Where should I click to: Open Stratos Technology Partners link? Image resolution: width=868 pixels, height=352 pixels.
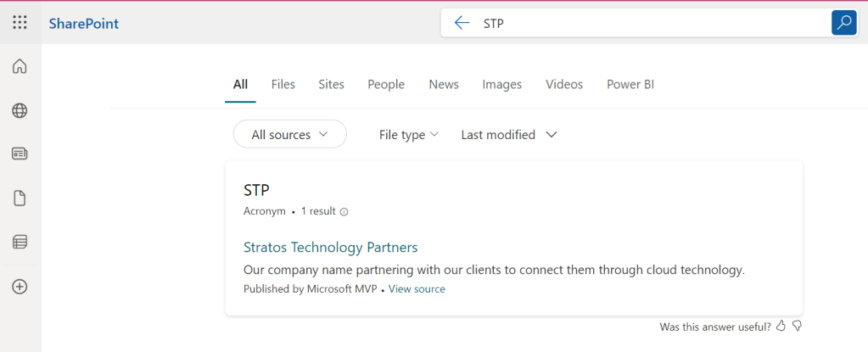point(330,248)
